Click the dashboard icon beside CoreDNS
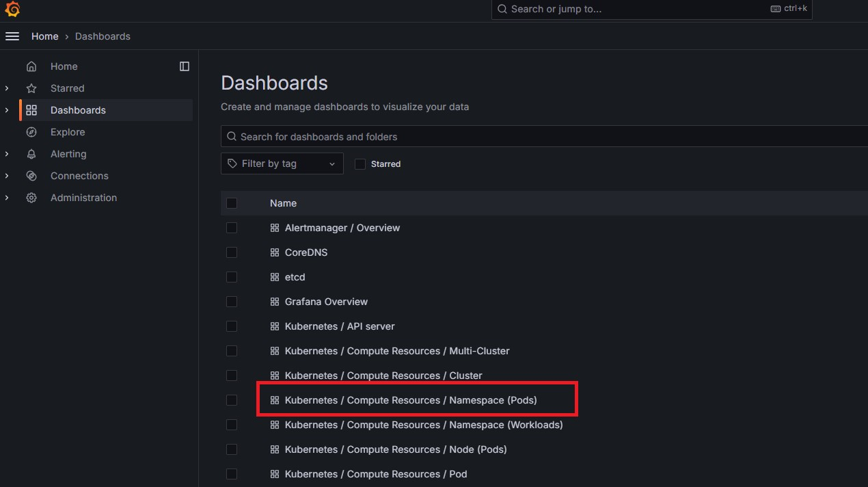868x487 pixels. pyautogui.click(x=275, y=252)
